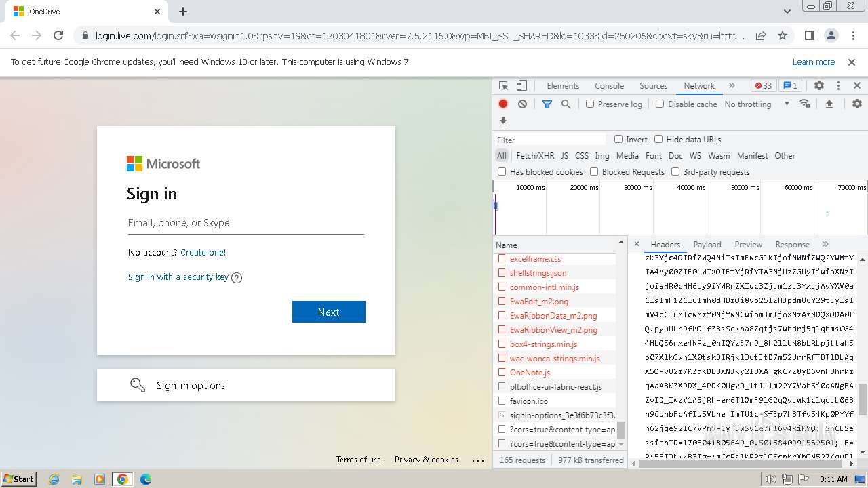868x488 pixels.
Task: Click the export HAR download icon
Action: (x=503, y=121)
